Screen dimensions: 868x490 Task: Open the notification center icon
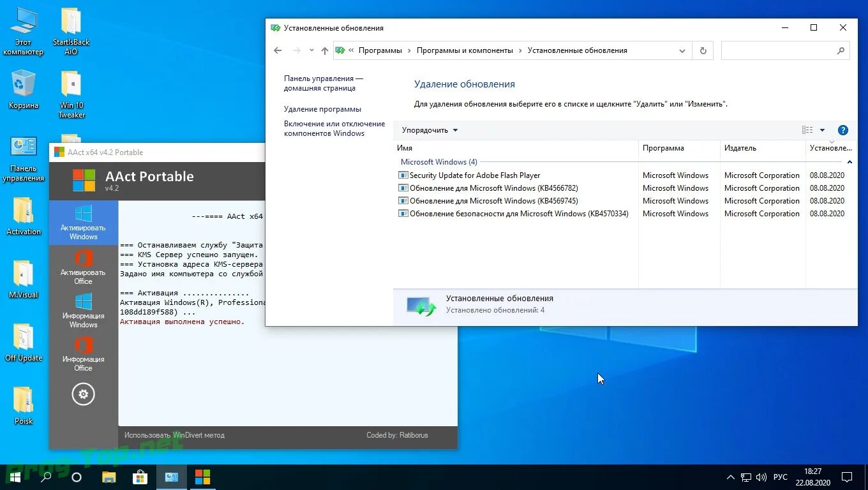pos(847,477)
